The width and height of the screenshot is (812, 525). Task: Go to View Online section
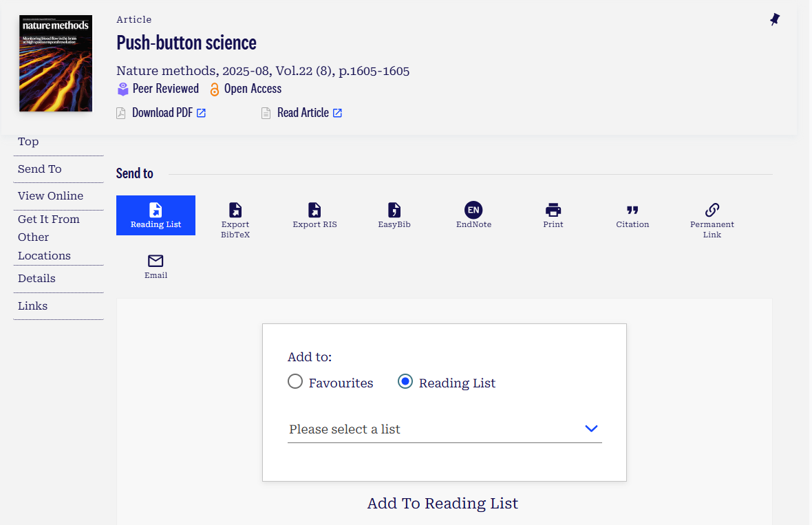51,195
